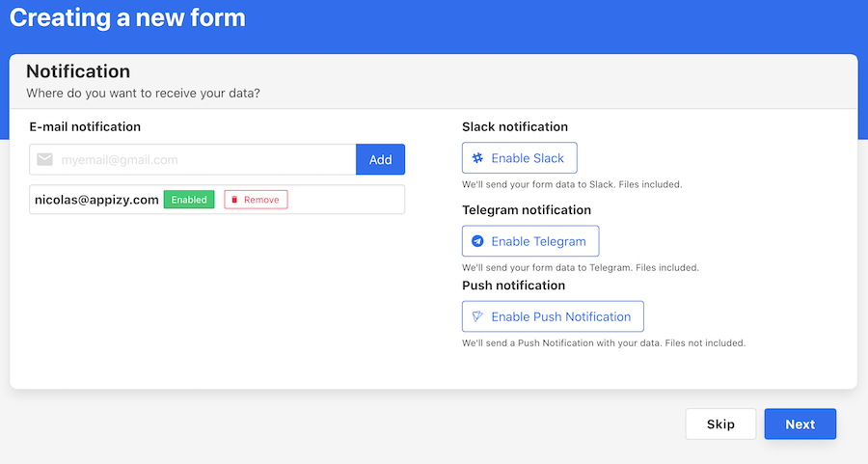Screen dimensions: 868x464
Task: Click the Creating a new form title
Action: click(127, 17)
